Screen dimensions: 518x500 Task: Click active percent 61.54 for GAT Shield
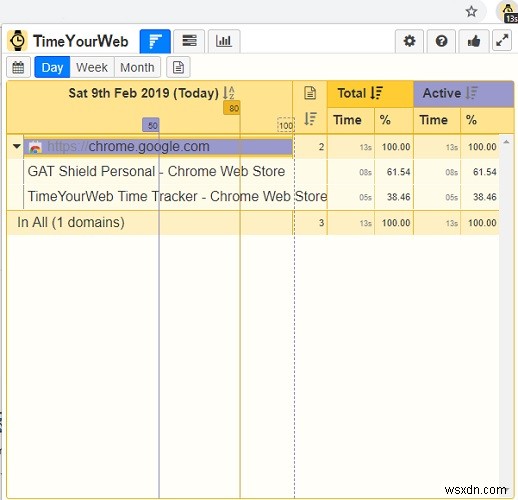tap(485, 172)
